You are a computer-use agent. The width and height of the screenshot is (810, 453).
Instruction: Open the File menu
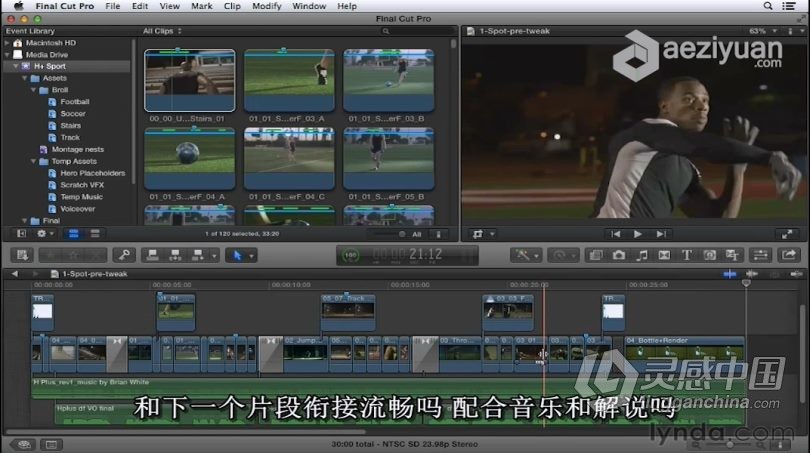pos(113,6)
